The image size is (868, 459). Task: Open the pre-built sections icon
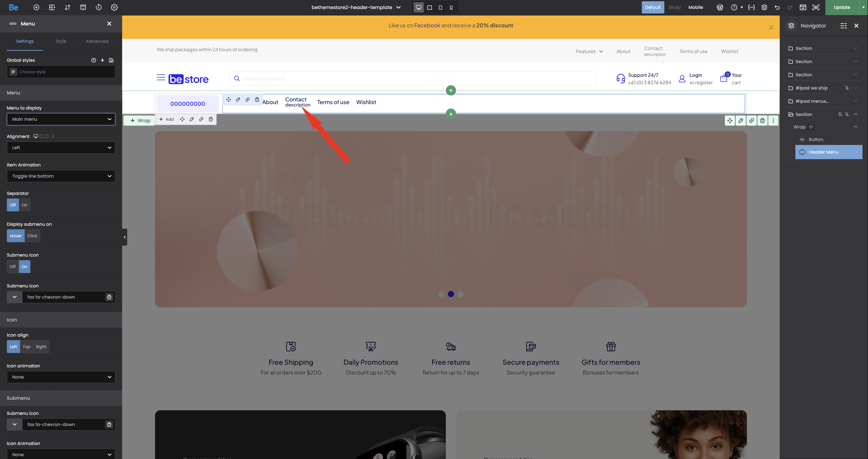[52, 7]
